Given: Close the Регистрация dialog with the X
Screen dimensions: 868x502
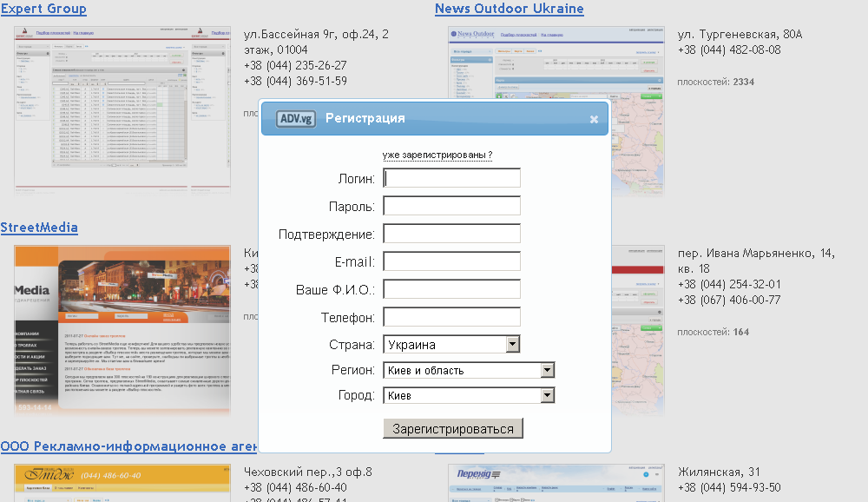Looking at the screenshot, I should pos(594,119).
